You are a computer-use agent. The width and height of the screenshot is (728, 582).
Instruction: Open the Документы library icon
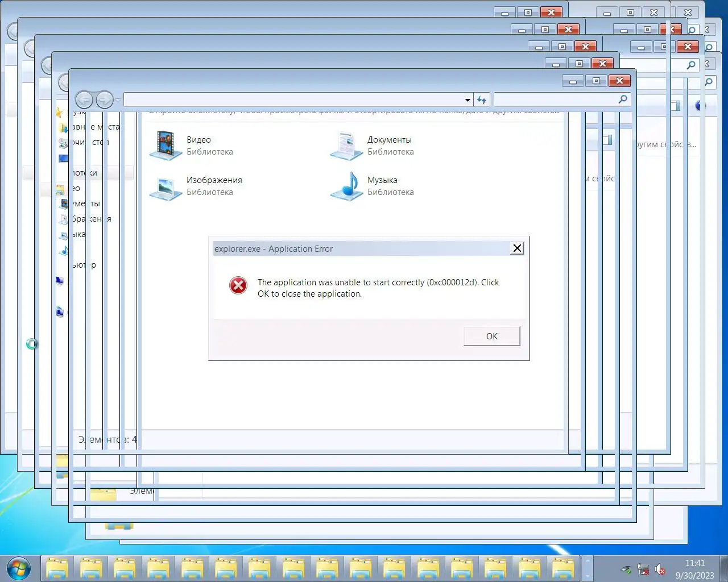point(346,145)
